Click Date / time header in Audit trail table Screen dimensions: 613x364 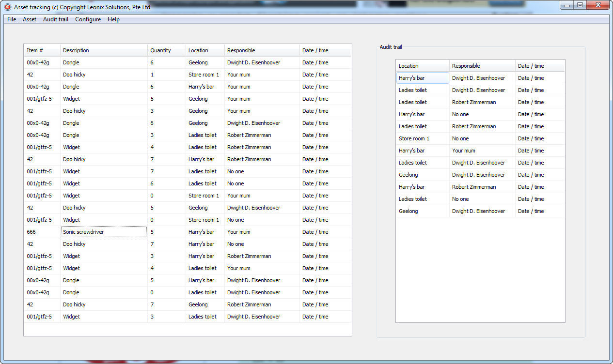coord(539,66)
